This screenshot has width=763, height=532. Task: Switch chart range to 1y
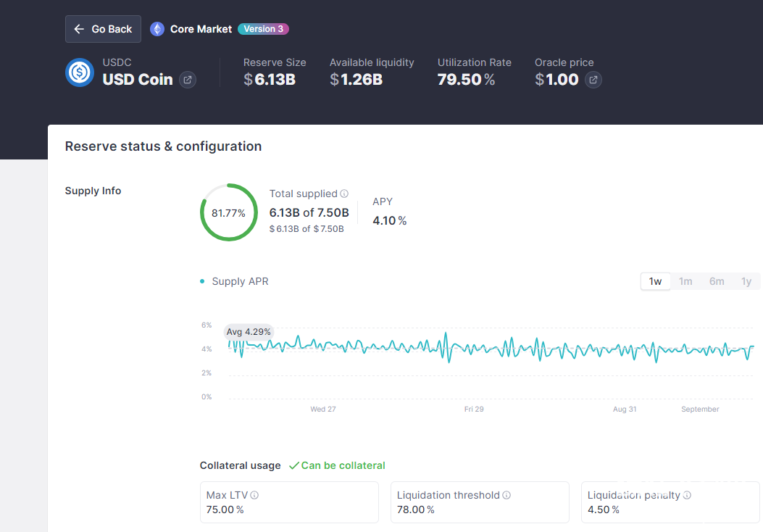click(x=746, y=281)
